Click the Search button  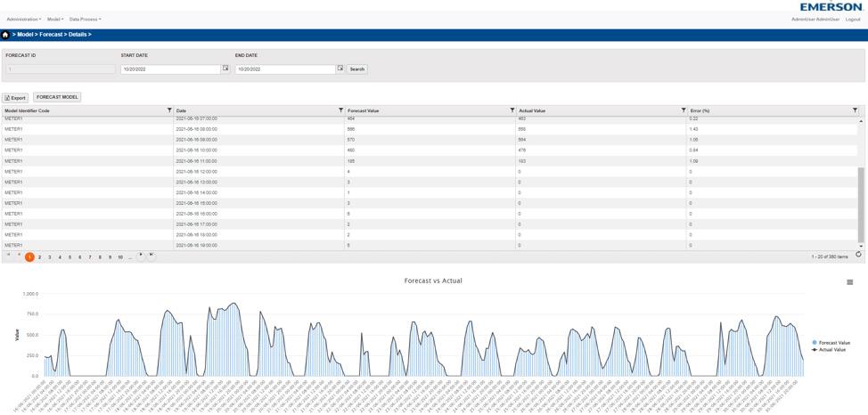click(357, 69)
